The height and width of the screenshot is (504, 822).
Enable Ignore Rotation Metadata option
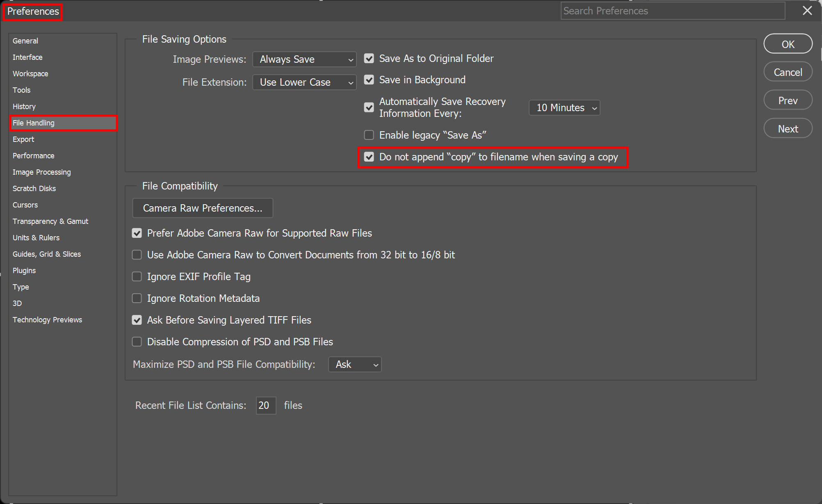pos(137,299)
